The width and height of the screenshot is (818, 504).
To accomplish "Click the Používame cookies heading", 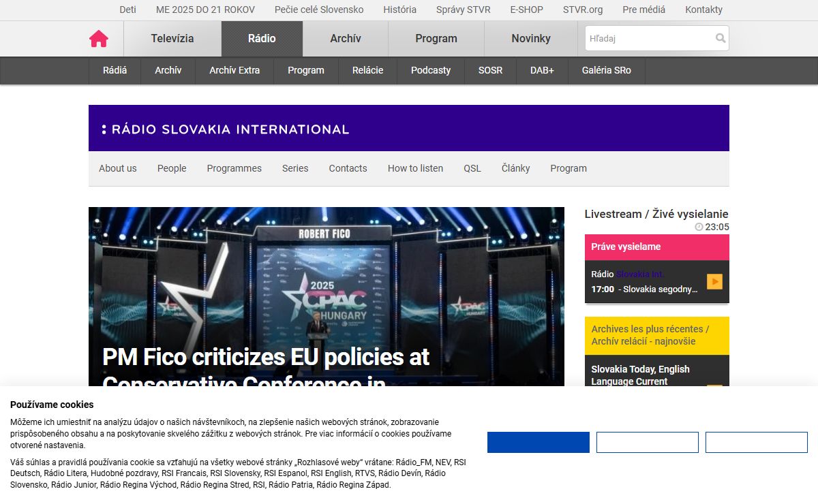I will pyautogui.click(x=52, y=405).
